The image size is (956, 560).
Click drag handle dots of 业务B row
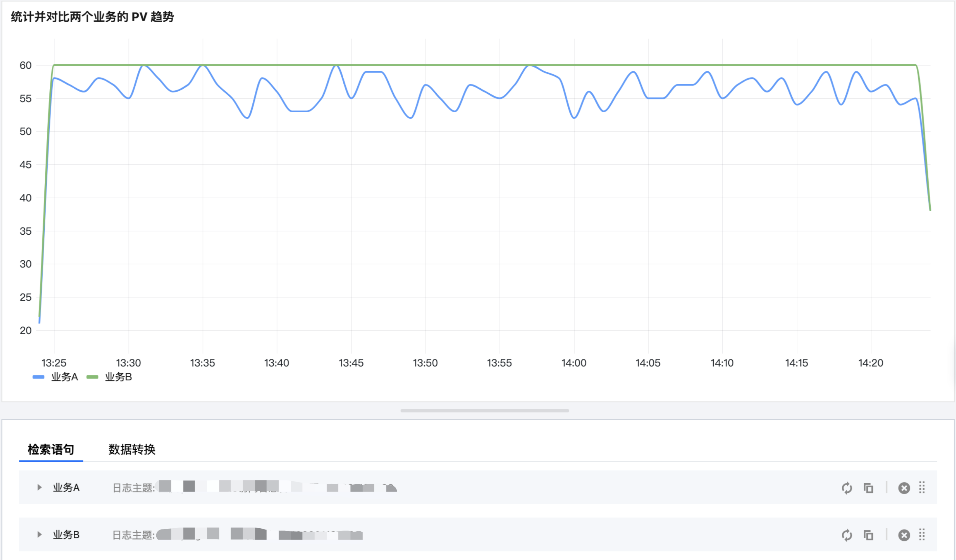(922, 535)
